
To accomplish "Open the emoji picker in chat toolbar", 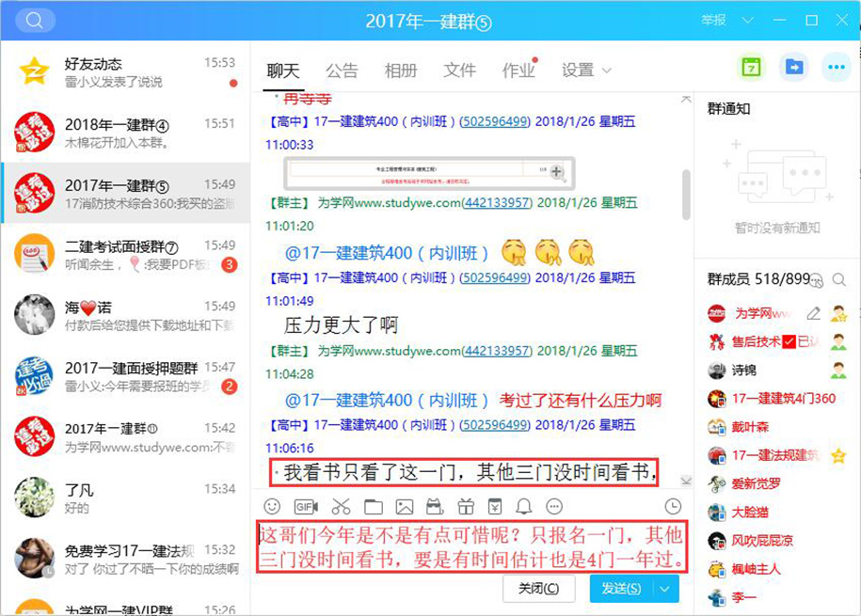I will (272, 507).
